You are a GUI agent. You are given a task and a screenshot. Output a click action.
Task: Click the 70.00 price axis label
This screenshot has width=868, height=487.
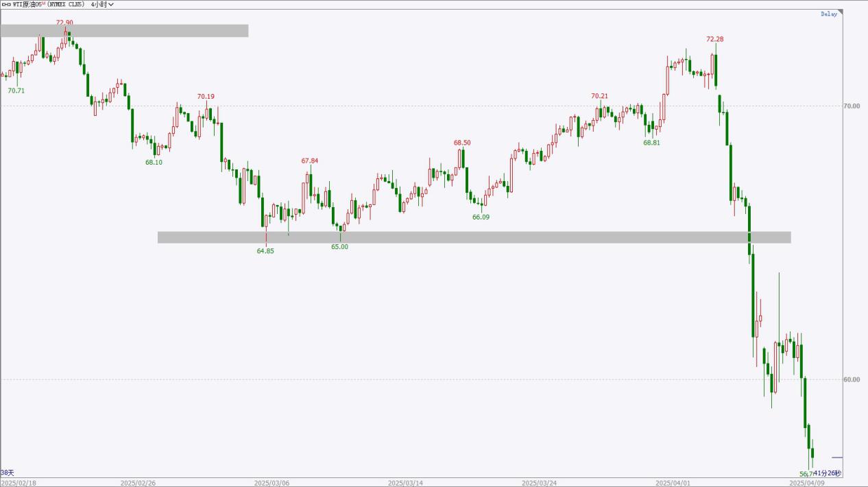(x=850, y=106)
